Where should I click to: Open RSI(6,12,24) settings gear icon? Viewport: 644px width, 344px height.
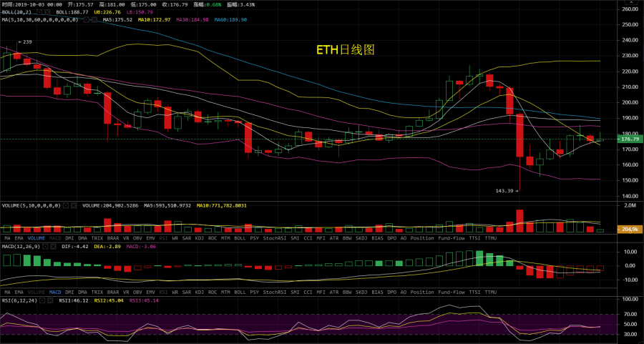(42, 300)
